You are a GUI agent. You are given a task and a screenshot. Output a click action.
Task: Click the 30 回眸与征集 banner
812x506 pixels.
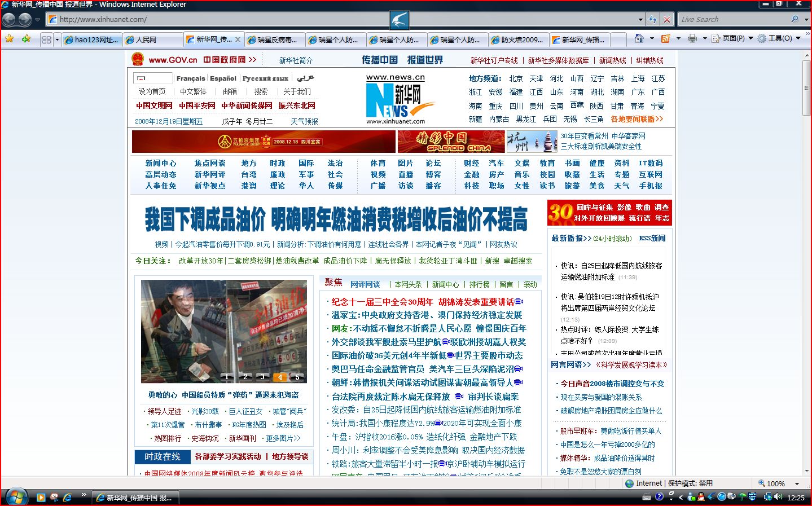609,213
